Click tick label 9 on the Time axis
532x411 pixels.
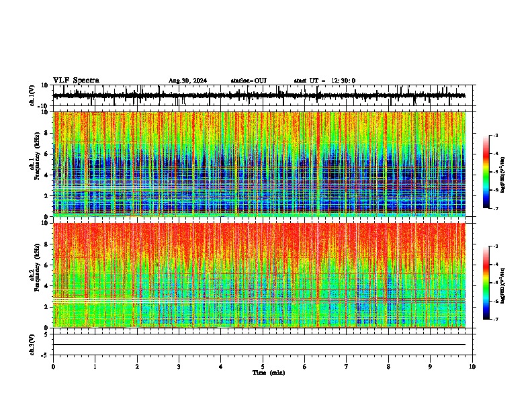click(430, 367)
